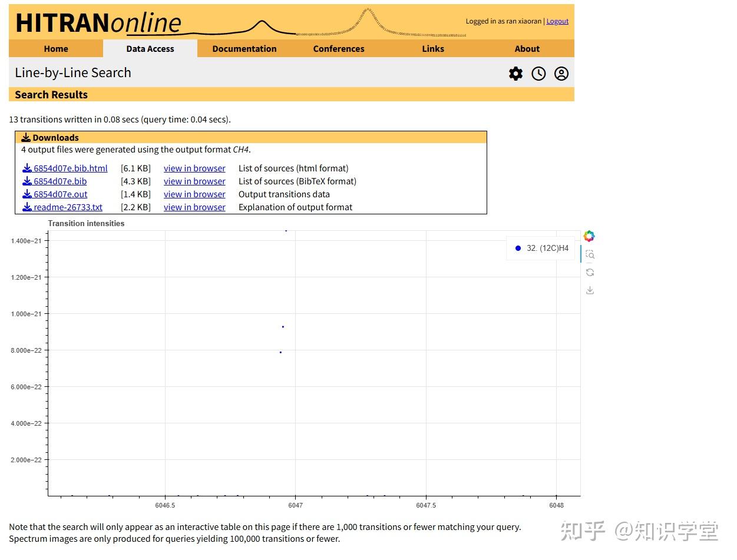Image resolution: width=737 pixels, height=560 pixels.
Task: Open query history via the clock icon
Action: point(538,74)
